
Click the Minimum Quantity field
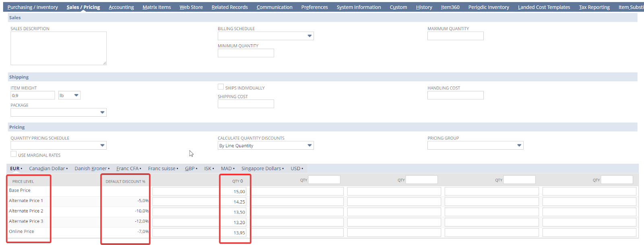246,53
